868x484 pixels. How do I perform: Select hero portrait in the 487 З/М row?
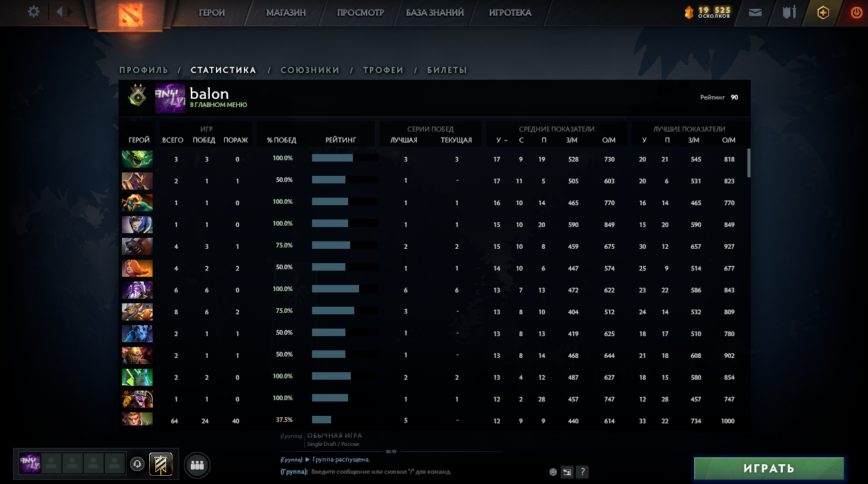click(x=137, y=377)
